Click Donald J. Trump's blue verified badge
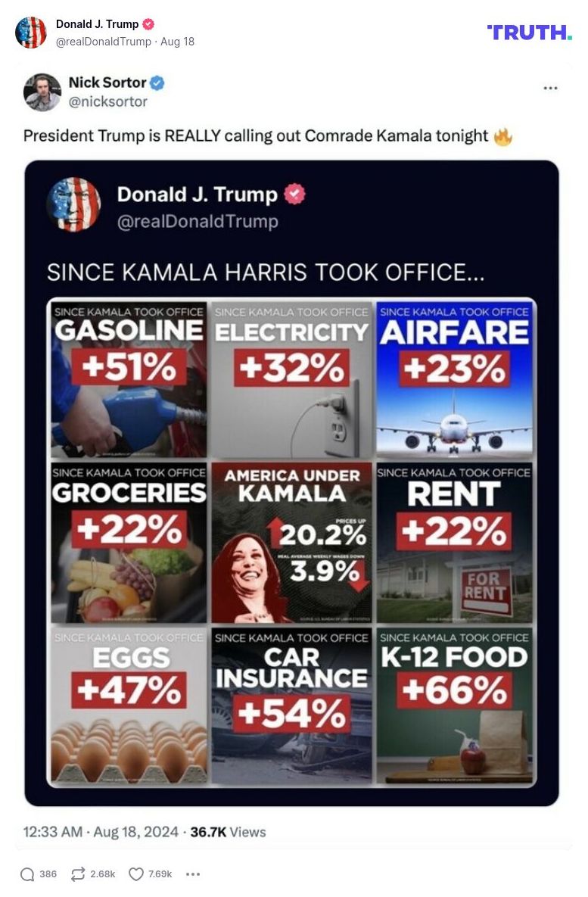588x897 pixels. (x=149, y=23)
